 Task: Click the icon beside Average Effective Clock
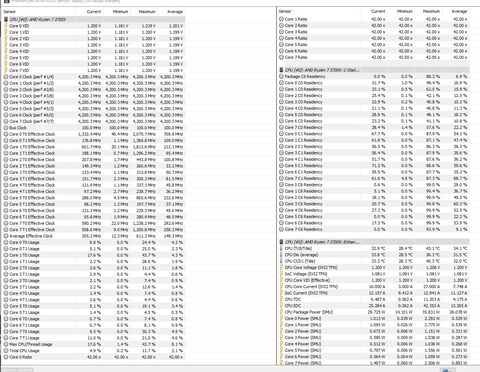point(6,236)
